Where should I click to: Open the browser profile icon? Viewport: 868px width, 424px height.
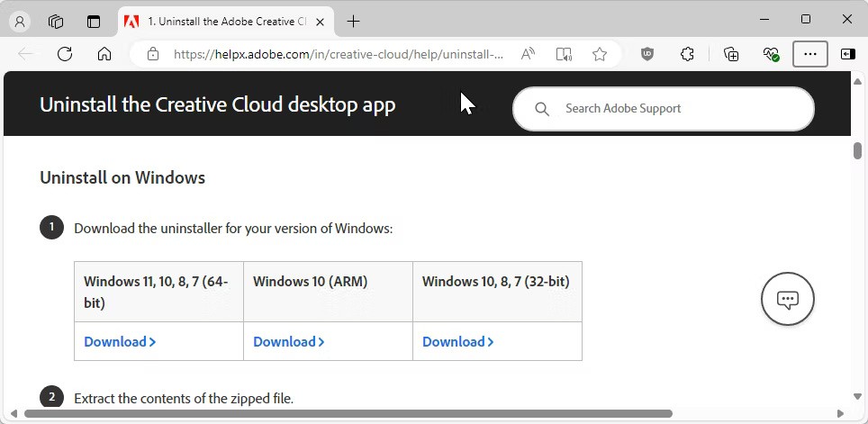click(x=20, y=21)
